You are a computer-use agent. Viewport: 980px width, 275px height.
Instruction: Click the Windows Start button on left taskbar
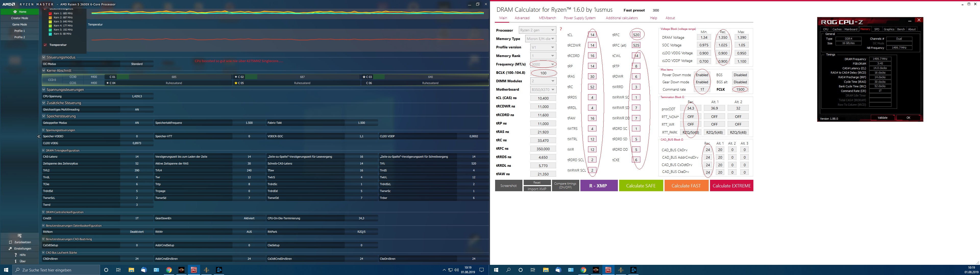click(x=6, y=270)
